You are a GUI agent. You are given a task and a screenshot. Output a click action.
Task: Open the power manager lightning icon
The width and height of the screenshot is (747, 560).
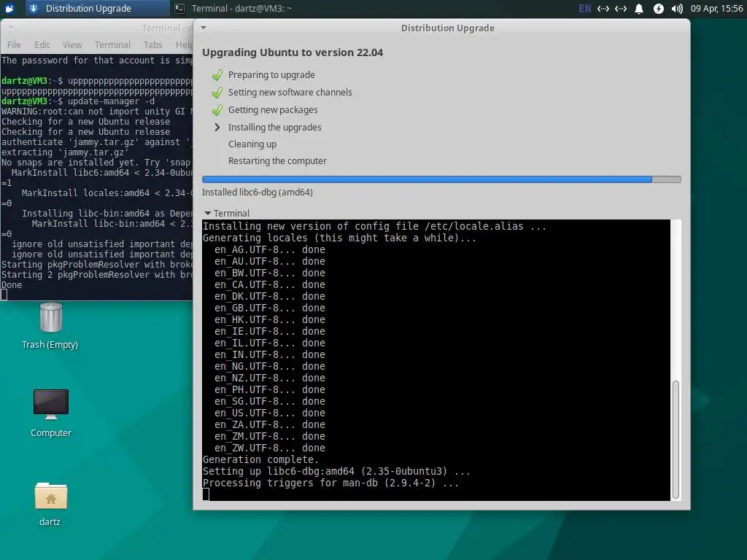coord(659,9)
